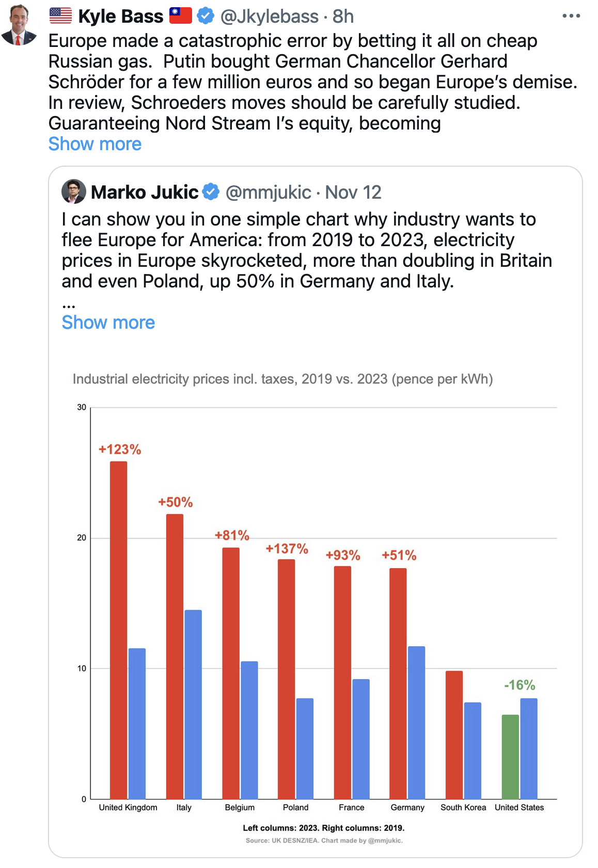Click Kyle Bass's profile avatar
The height and width of the screenshot is (868, 598).
coord(20,25)
